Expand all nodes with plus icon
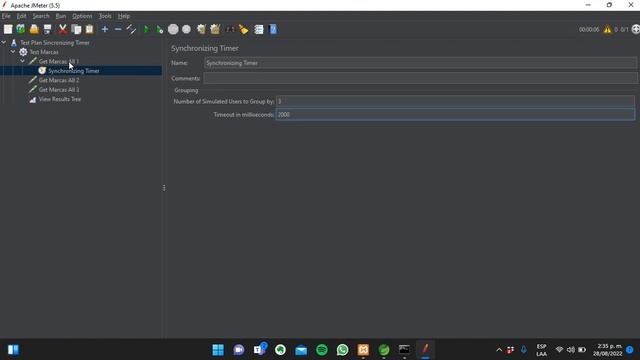640x360 pixels. [105, 29]
